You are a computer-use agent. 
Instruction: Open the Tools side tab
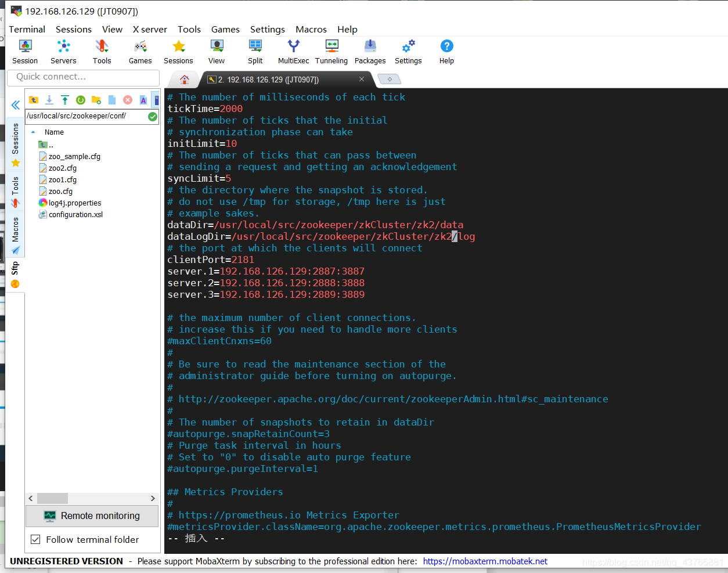(16, 192)
